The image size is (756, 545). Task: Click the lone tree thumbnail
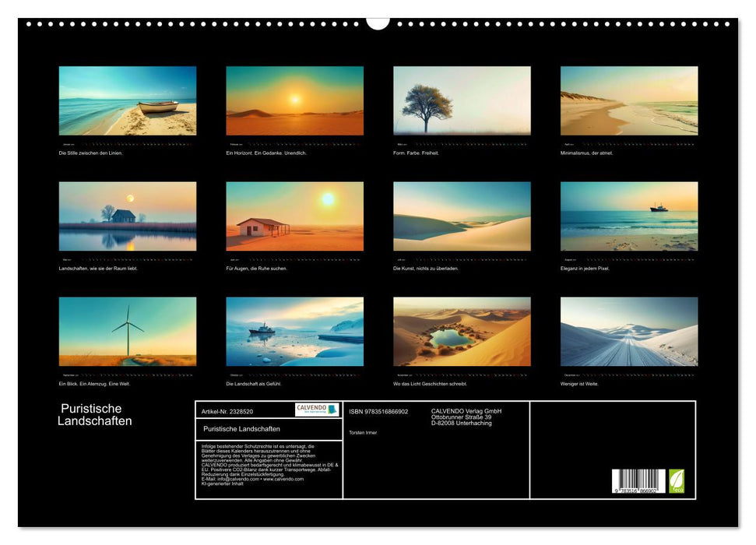coord(462,100)
